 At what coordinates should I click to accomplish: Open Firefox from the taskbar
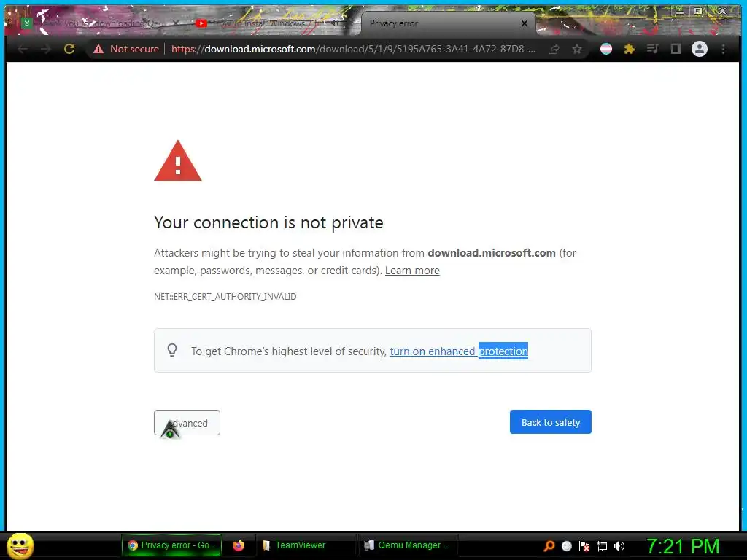[x=239, y=545]
